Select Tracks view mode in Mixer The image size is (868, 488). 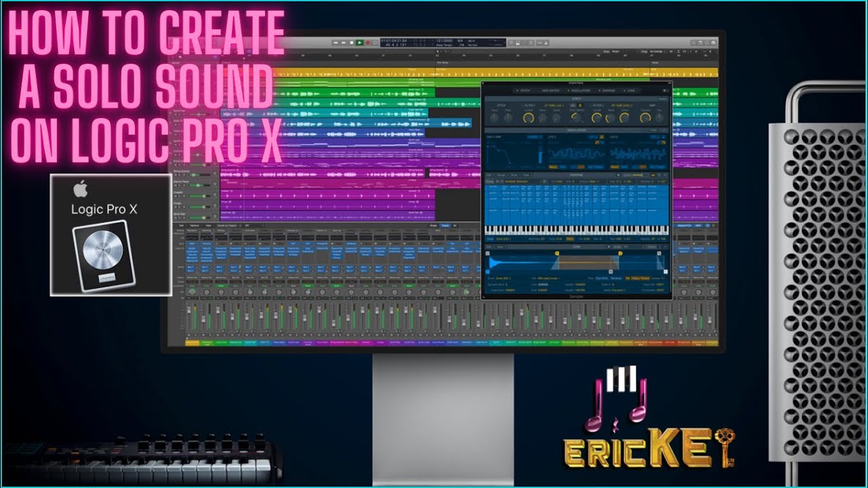pos(445,226)
